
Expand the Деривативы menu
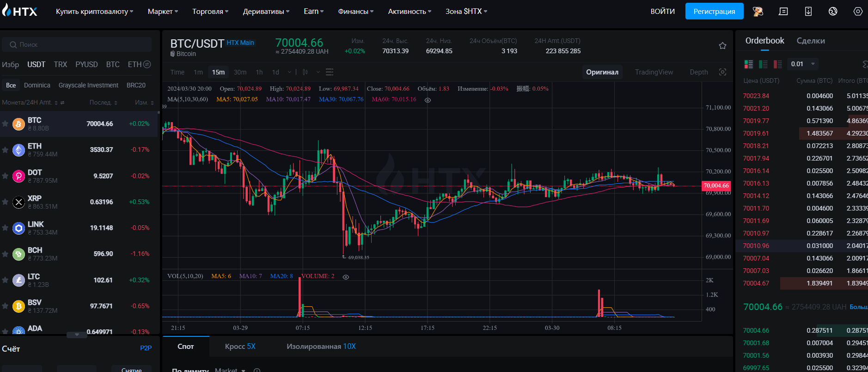[x=266, y=11]
